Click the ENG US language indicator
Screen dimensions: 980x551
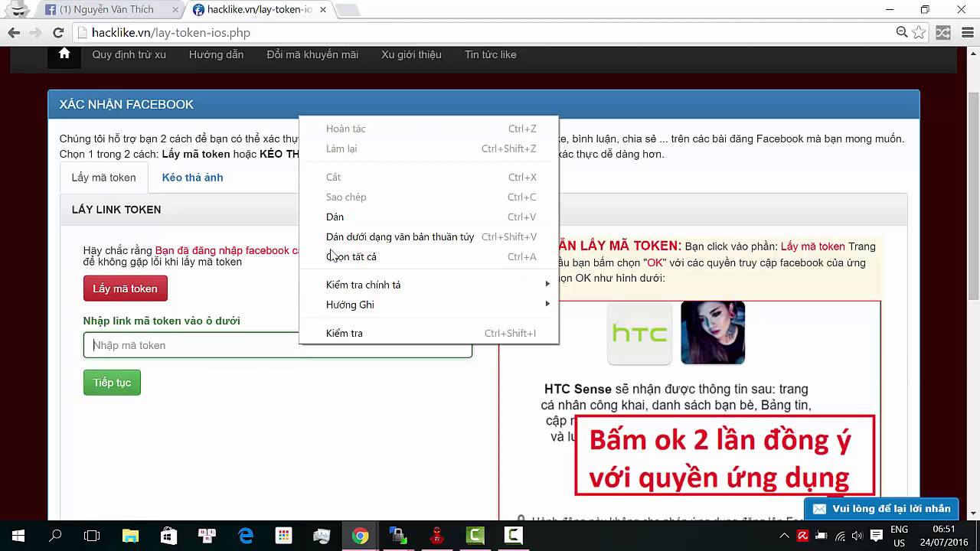pos(900,536)
